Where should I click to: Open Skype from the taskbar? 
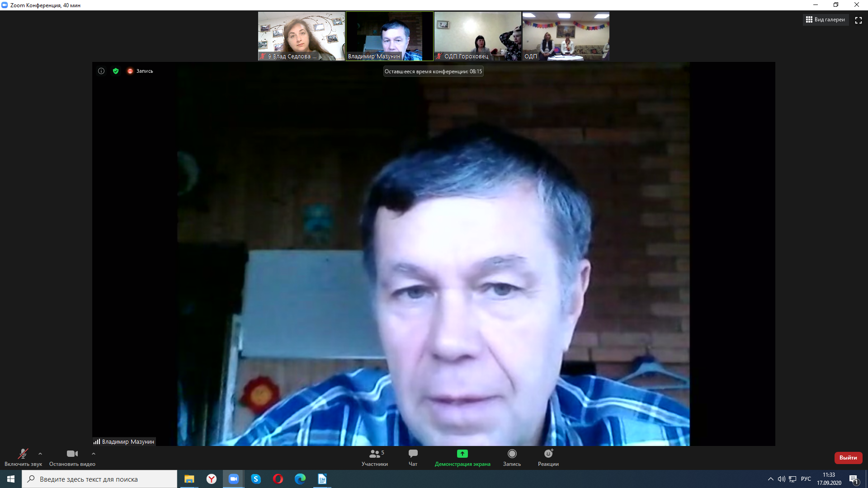pyautogui.click(x=256, y=479)
